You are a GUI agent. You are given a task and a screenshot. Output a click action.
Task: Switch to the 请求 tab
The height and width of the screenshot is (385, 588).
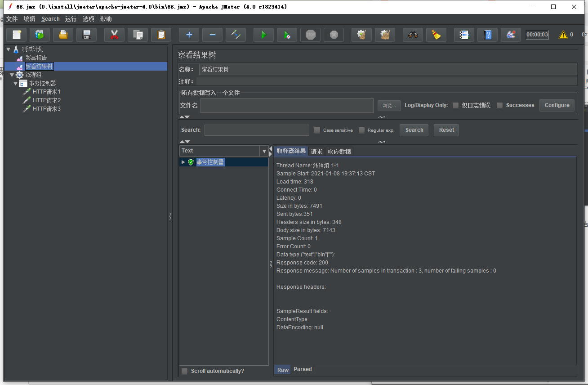(x=316, y=152)
